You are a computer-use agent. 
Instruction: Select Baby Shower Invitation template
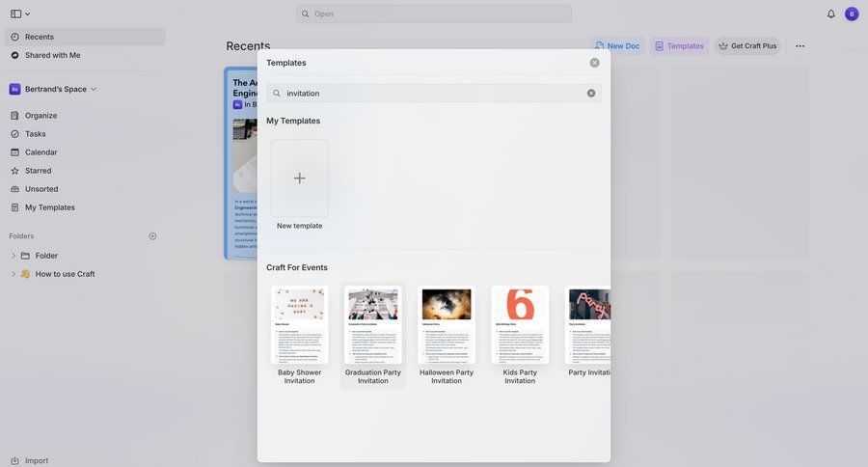300,335
